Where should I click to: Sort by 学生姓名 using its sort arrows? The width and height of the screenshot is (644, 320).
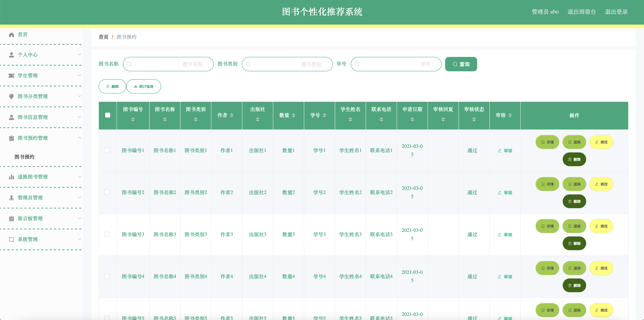coord(350,120)
